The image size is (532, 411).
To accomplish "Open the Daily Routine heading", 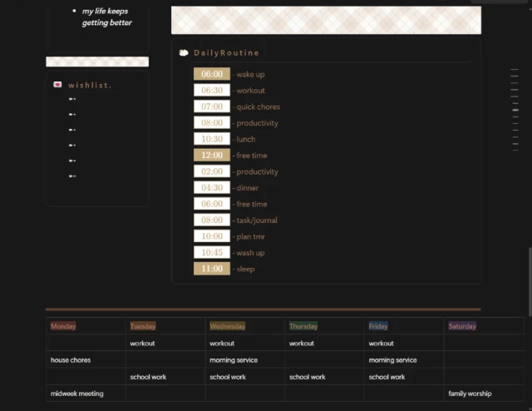I will 226,53.
